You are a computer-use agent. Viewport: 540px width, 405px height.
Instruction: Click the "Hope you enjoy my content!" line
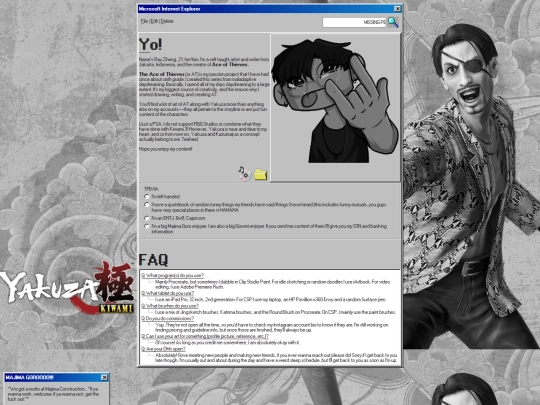166,149
